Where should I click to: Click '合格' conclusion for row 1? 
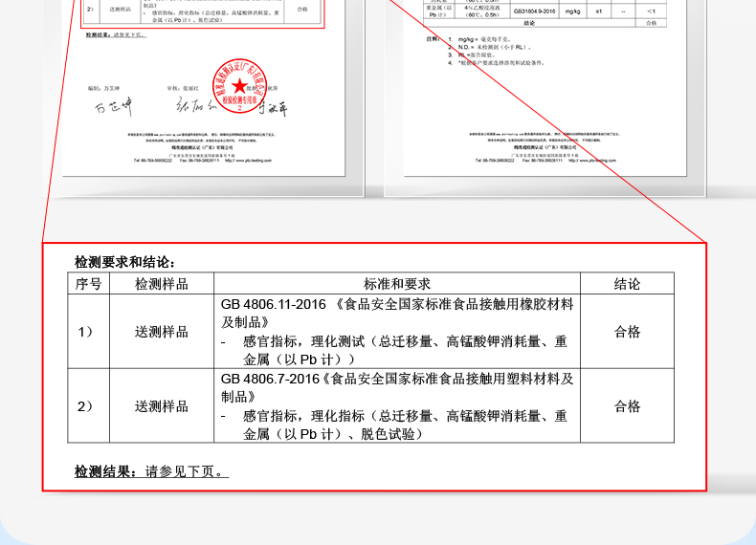point(627,332)
